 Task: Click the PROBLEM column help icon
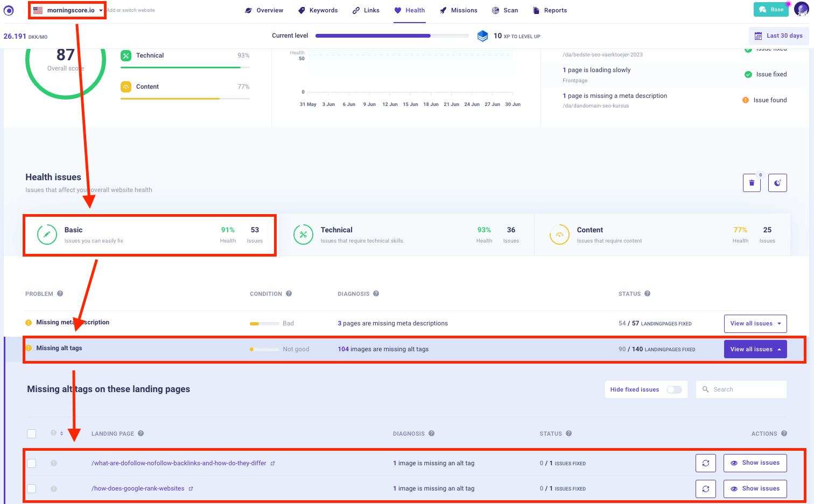60,294
